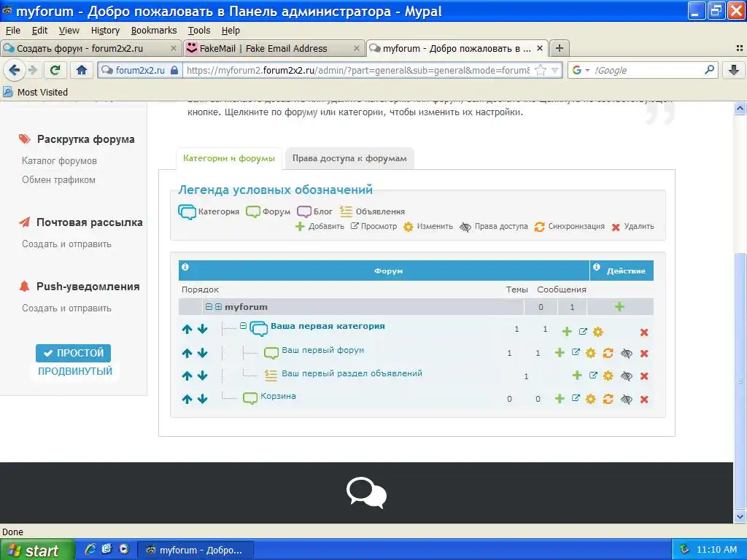Bookmark this page with star
This screenshot has width=747, height=560.
coord(541,71)
